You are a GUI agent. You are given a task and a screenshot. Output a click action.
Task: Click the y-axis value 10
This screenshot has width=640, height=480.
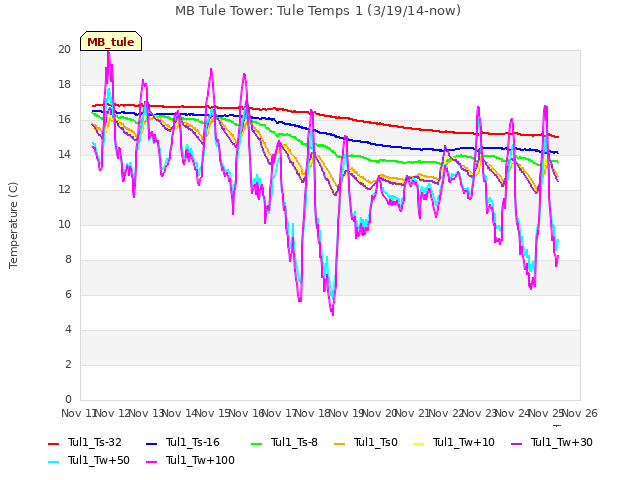[64, 224]
